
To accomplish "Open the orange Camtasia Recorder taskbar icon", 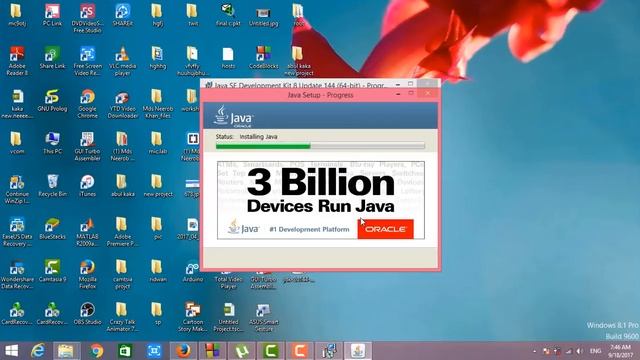I will [x=300, y=351].
